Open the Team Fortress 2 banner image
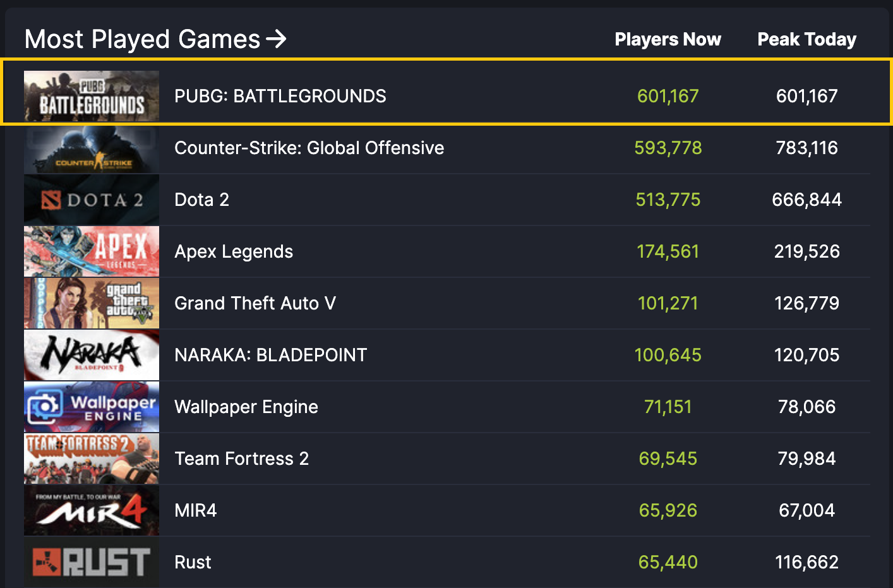Screen dimensions: 893x588 point(92,459)
